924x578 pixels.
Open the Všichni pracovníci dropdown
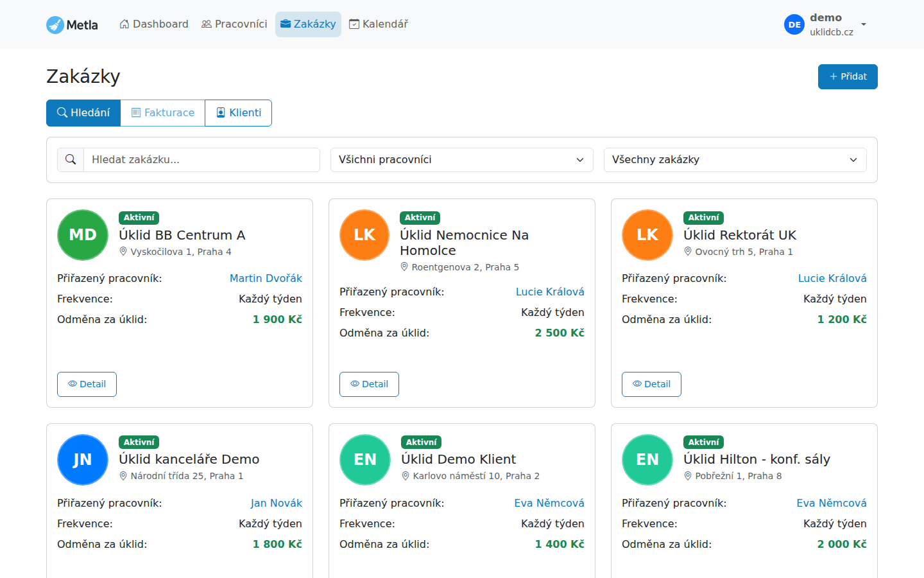461,160
